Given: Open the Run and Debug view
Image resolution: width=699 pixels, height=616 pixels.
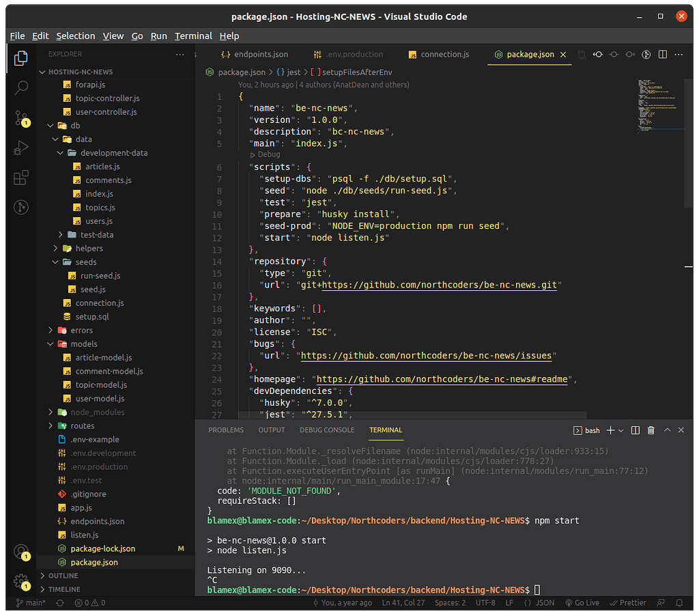Looking at the screenshot, I should pyautogui.click(x=21, y=147).
